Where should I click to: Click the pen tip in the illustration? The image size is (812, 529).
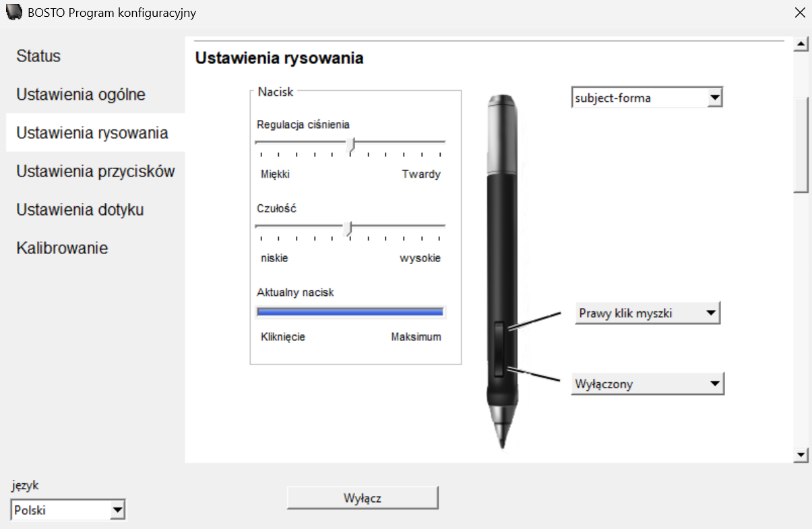[500, 438]
